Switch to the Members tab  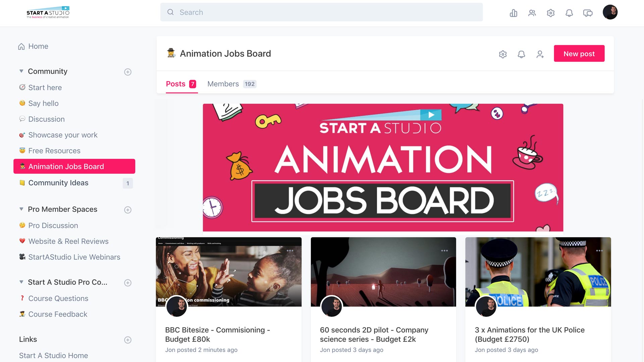point(223,84)
